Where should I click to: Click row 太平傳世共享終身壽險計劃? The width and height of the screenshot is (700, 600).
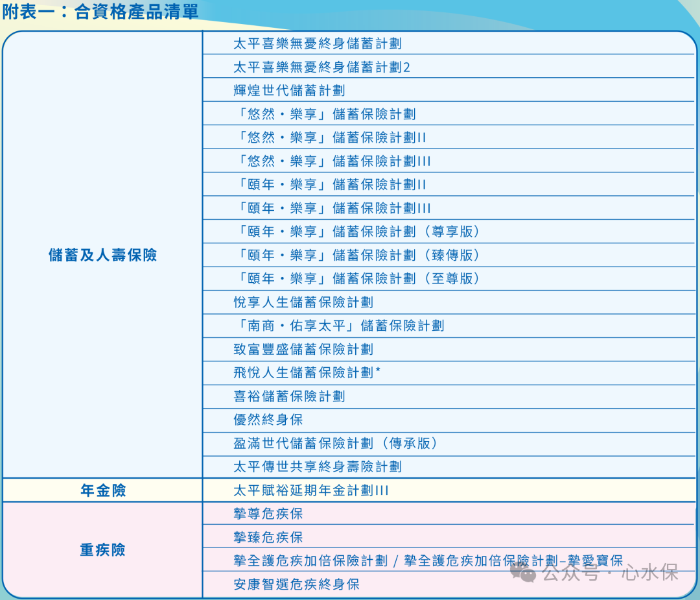click(x=449, y=467)
